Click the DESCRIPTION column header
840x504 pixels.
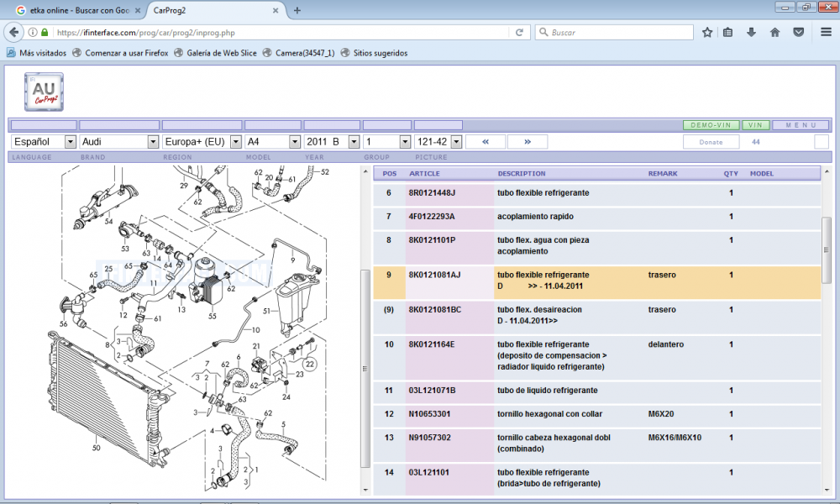point(522,174)
